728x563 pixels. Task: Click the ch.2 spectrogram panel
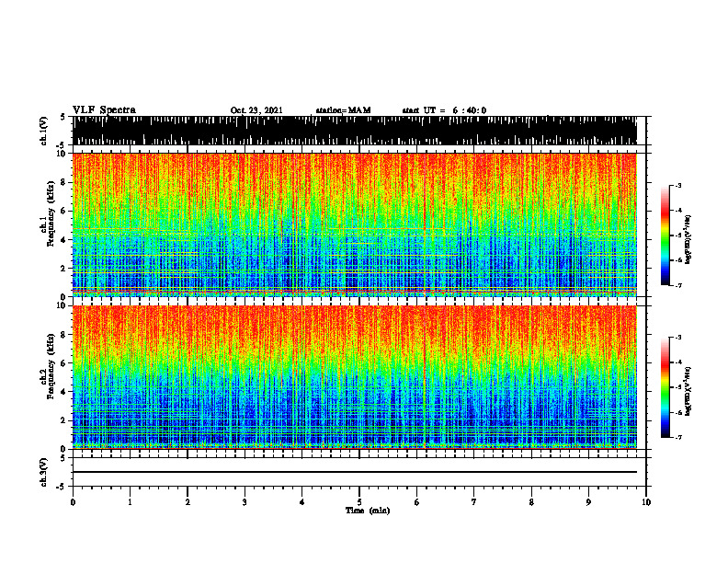coord(354,377)
